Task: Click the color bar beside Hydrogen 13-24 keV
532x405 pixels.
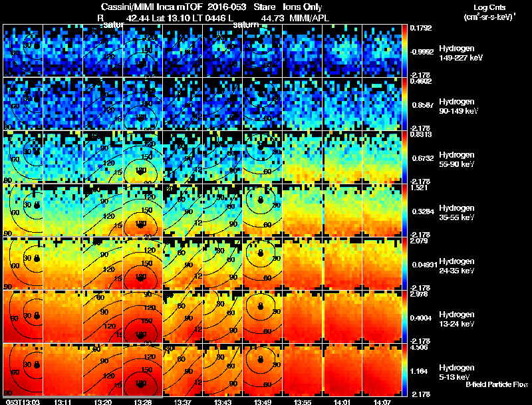Action: tap(404, 317)
